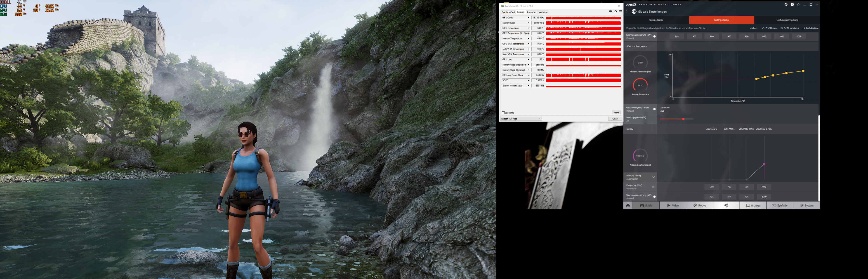The width and height of the screenshot is (868, 279).
Task: Enable the Log to file checkbox
Action: tap(503, 113)
